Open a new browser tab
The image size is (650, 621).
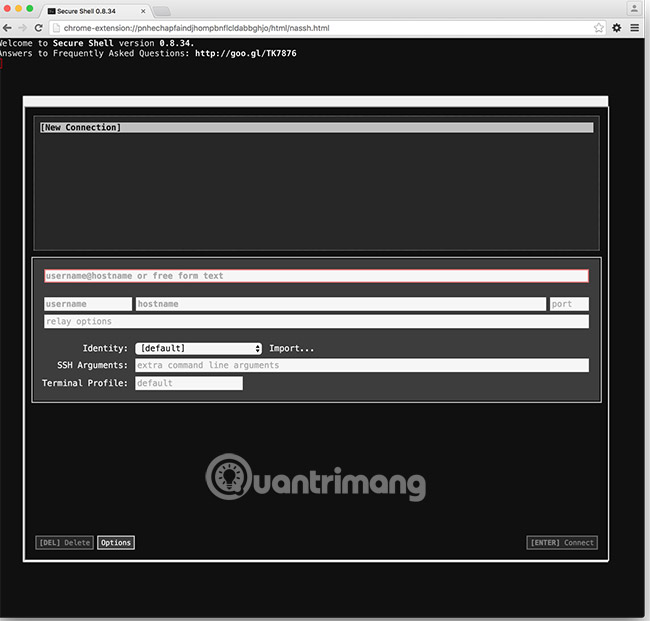(162, 11)
